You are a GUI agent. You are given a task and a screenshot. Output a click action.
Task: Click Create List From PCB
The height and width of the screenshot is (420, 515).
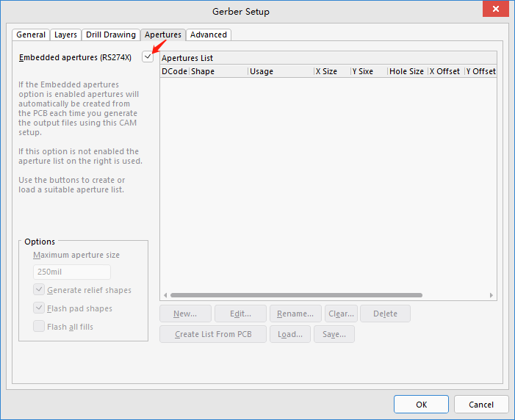coord(213,334)
